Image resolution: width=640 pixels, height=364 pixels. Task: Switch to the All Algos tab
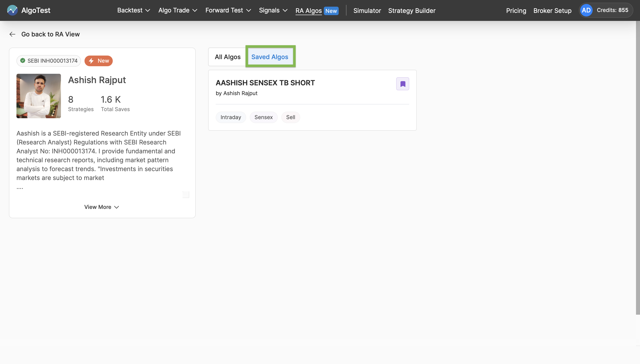(227, 57)
